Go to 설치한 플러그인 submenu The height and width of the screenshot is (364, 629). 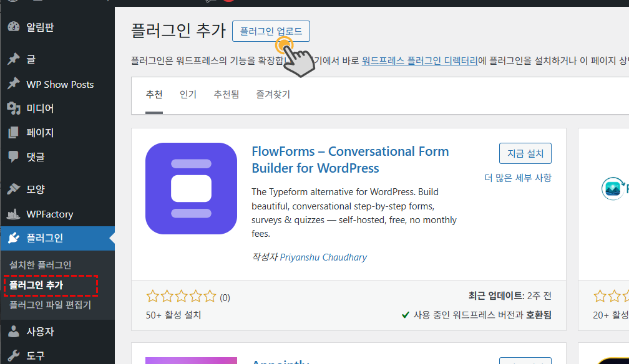pyautogui.click(x=40, y=265)
